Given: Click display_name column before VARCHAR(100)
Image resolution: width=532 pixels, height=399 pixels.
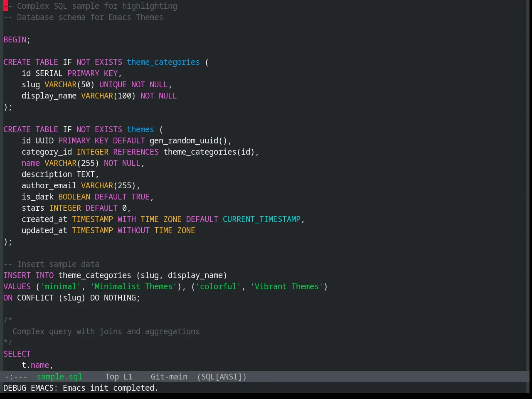Looking at the screenshot, I should tap(49, 96).
